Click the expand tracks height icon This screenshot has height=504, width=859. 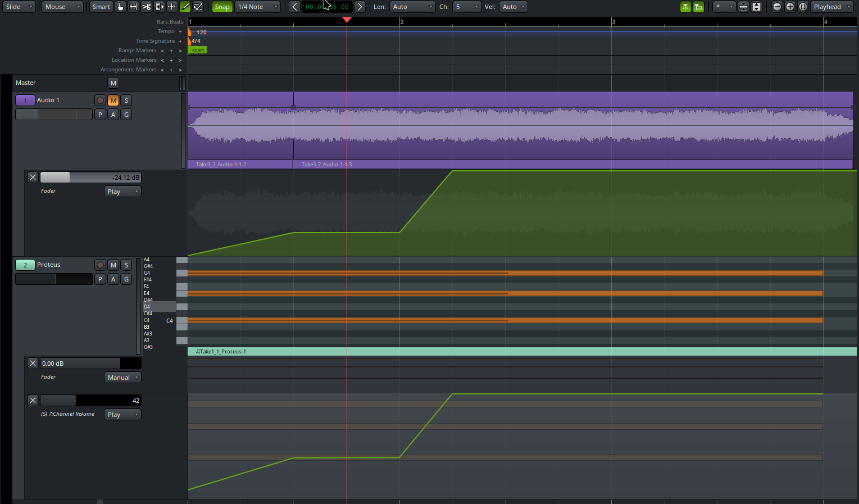click(756, 7)
